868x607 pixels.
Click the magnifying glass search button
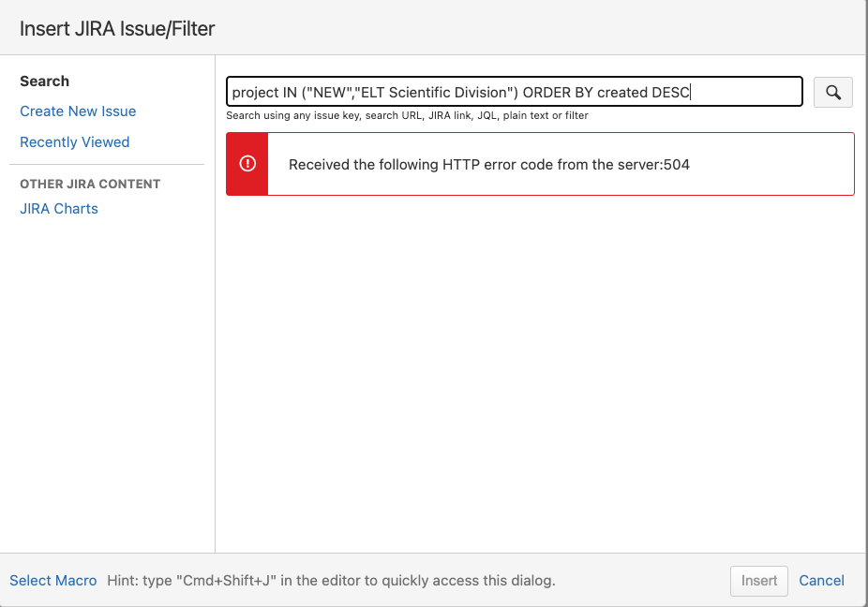click(x=832, y=93)
